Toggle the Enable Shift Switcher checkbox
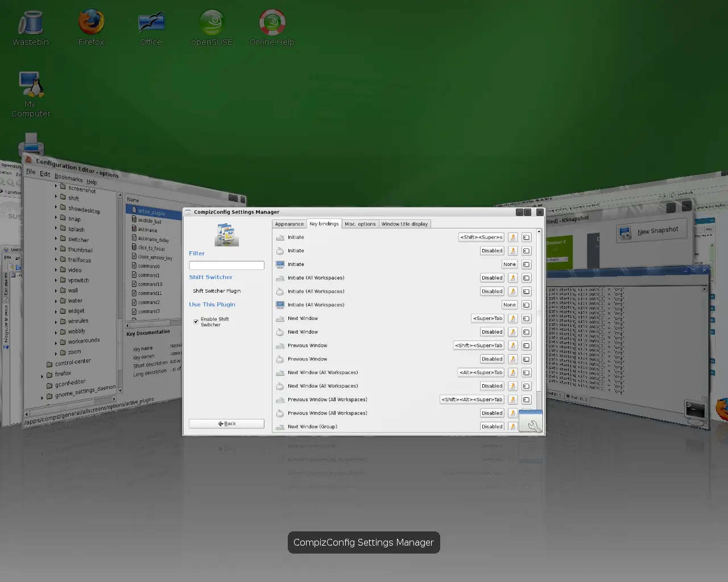 [196, 322]
